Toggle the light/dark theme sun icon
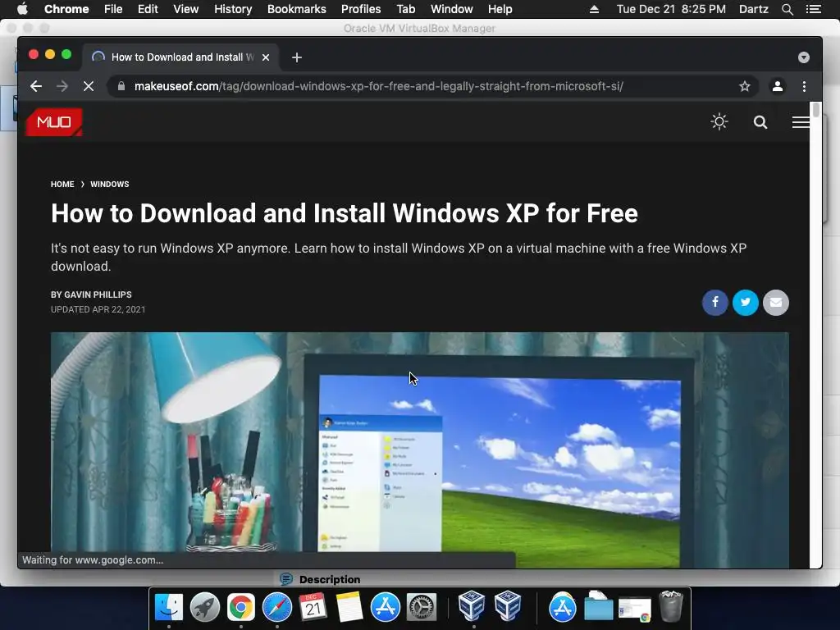The width and height of the screenshot is (840, 630). click(x=719, y=121)
